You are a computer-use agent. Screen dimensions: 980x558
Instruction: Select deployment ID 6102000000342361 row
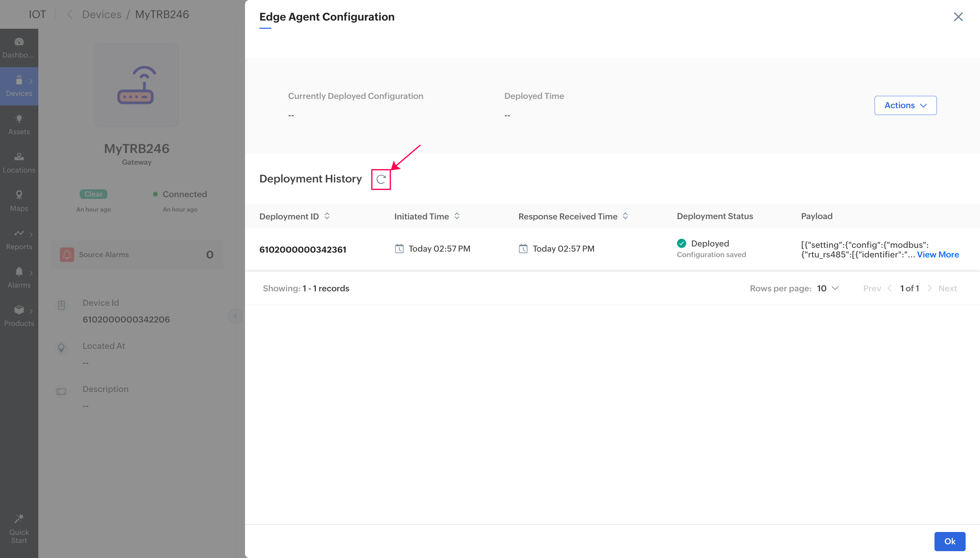tap(302, 250)
